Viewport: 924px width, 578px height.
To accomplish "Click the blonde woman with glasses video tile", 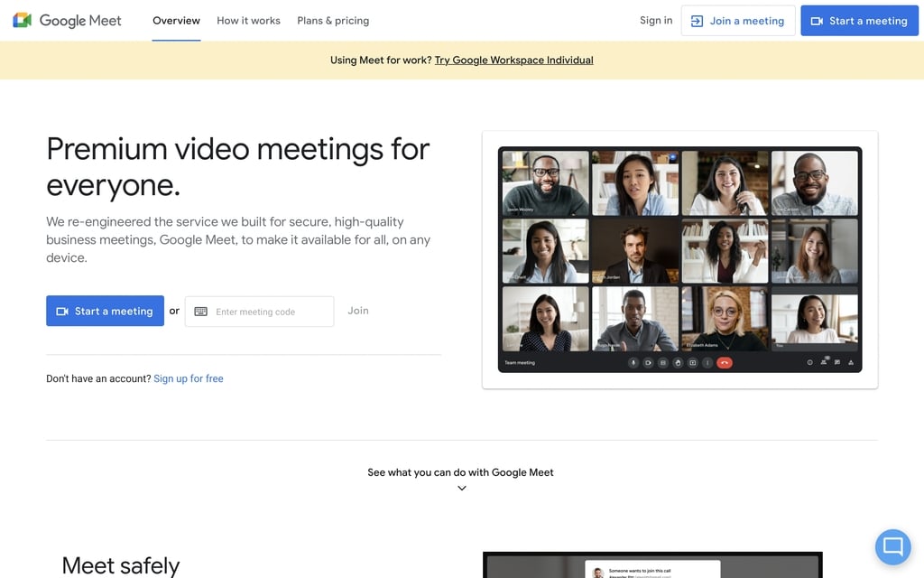I will click(x=725, y=319).
